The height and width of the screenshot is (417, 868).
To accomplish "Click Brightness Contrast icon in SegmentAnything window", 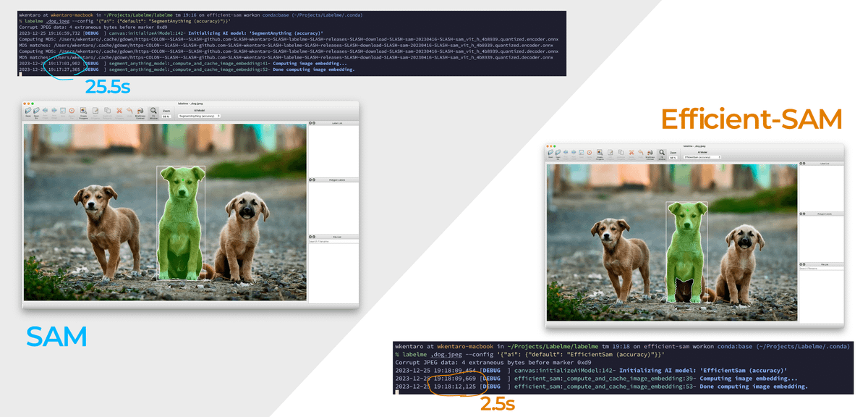I will click(x=140, y=111).
